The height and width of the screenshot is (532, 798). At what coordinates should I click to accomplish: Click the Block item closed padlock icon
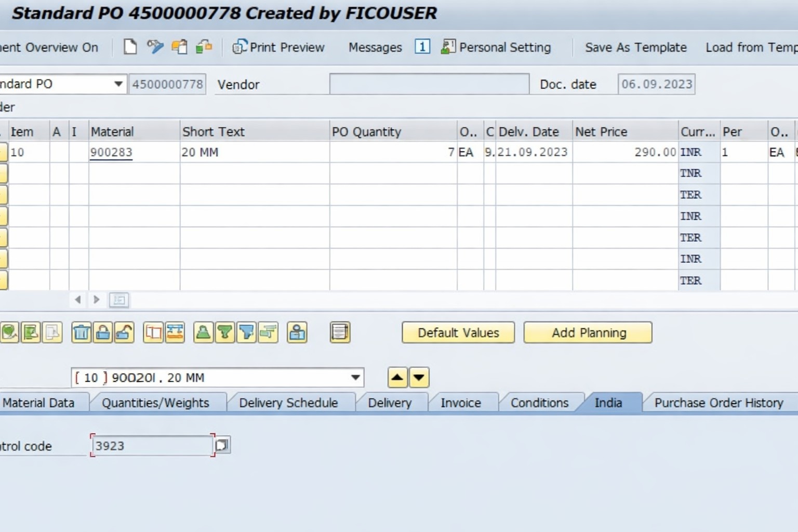click(x=103, y=332)
